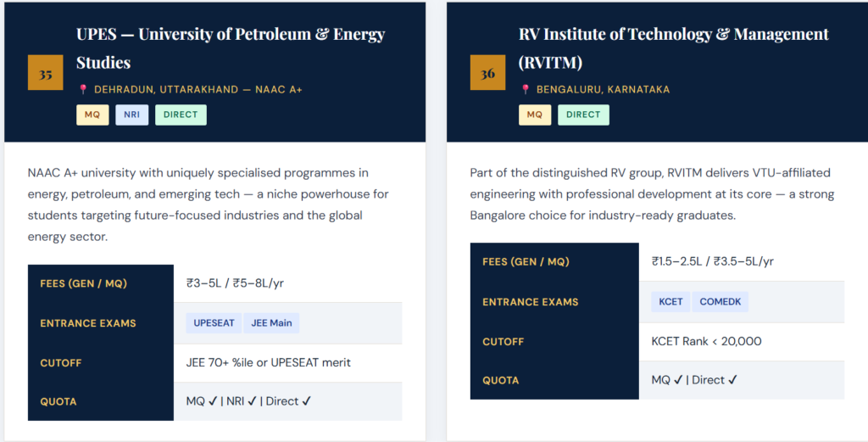Image resolution: width=868 pixels, height=442 pixels.
Task: Click the UPESEAT exam chip
Action: [x=214, y=323]
